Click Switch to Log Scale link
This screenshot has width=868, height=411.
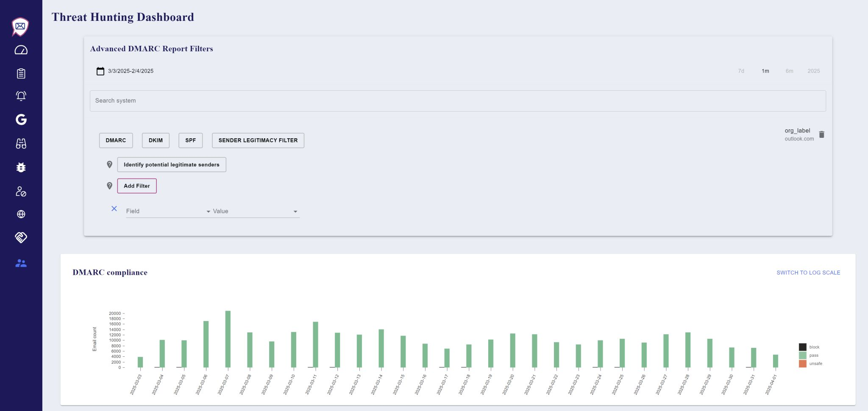[808, 273]
